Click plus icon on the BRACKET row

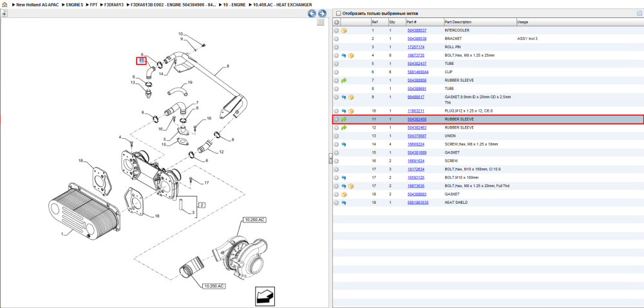coord(336,39)
